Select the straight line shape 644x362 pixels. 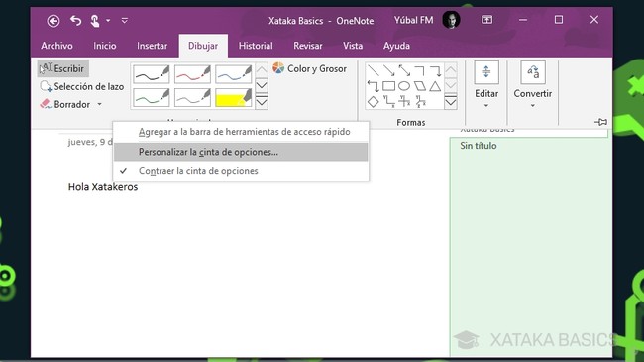pyautogui.click(x=374, y=70)
